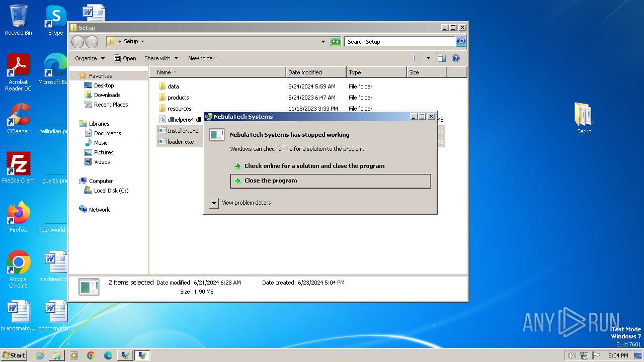Open brandsmatc Word document on desktop
The width and height of the screenshot is (644, 362).
18,316
